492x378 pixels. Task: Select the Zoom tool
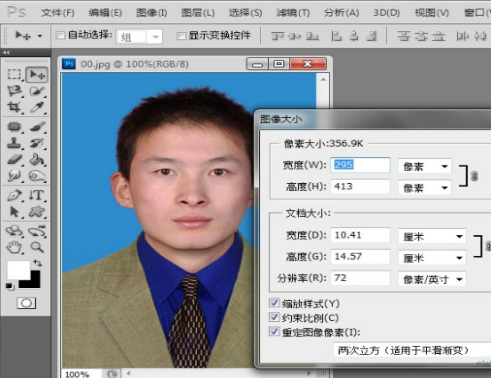coord(37,247)
